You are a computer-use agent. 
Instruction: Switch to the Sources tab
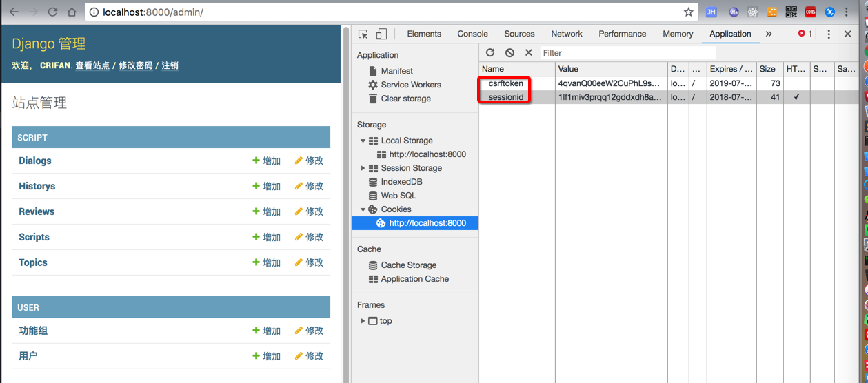[519, 34]
